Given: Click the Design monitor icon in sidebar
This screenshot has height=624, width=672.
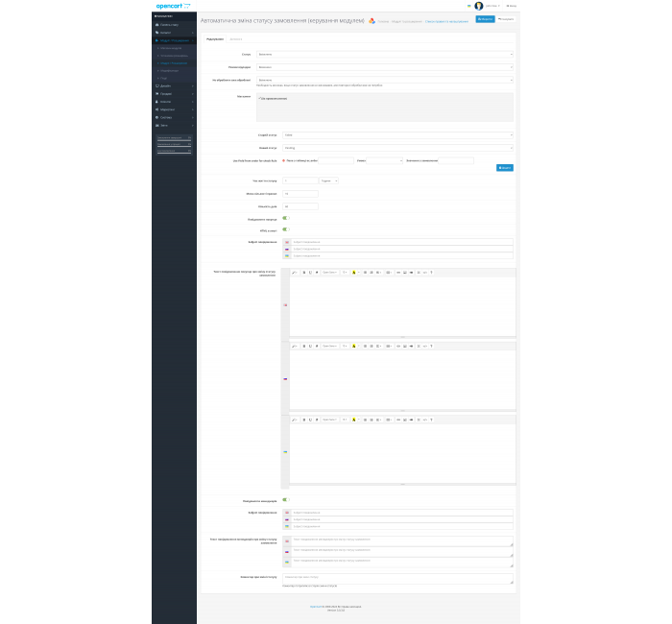Looking at the screenshot, I should [156, 85].
